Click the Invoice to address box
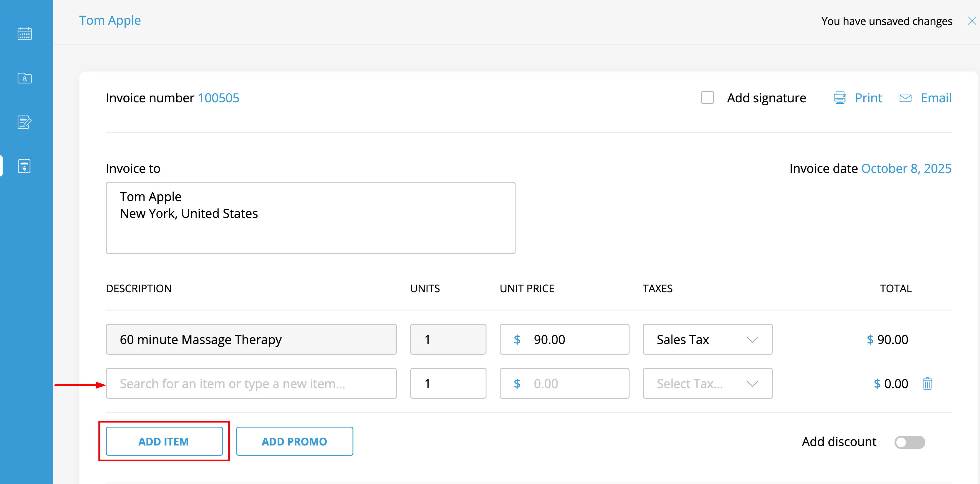This screenshot has height=484, width=980. [x=311, y=218]
